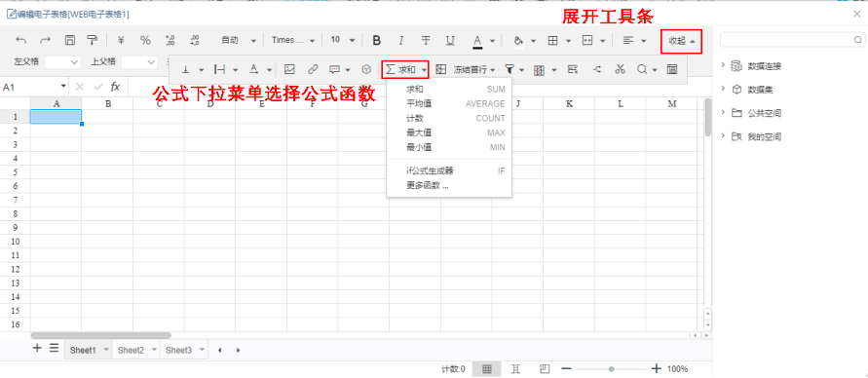Click the horizontal scrollbar thumb

[x=100, y=335]
